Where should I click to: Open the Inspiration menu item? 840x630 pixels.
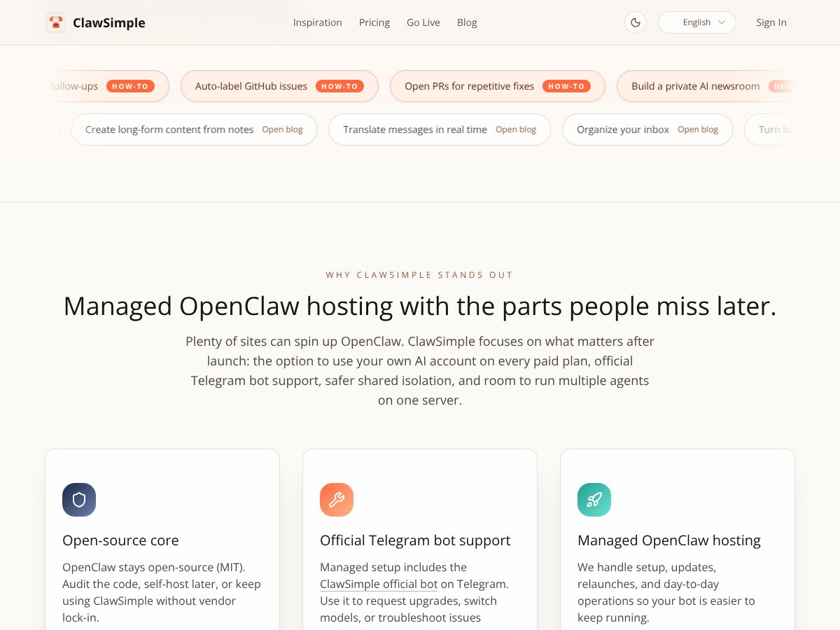tap(318, 22)
